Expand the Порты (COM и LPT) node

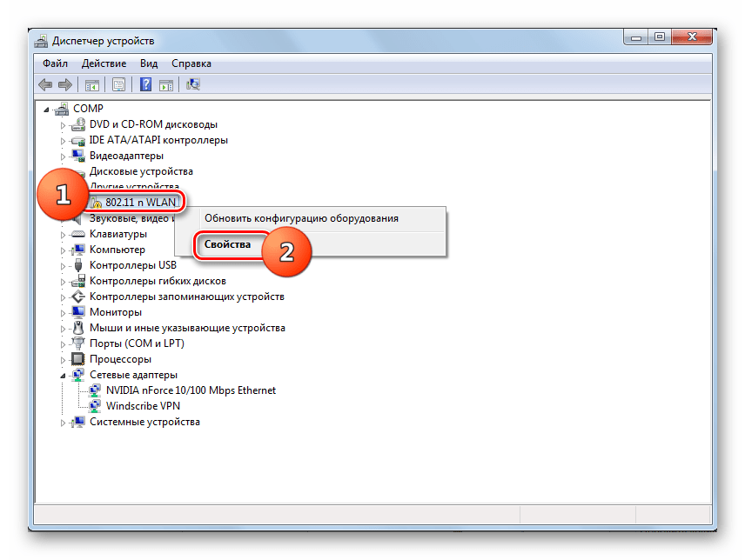[63, 344]
